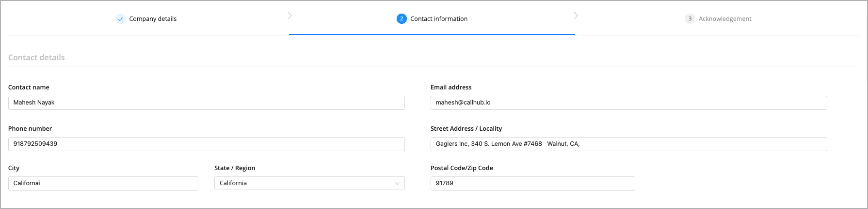Click into the Phone number field
Viewport: 868px width, 209px height.
click(207, 144)
